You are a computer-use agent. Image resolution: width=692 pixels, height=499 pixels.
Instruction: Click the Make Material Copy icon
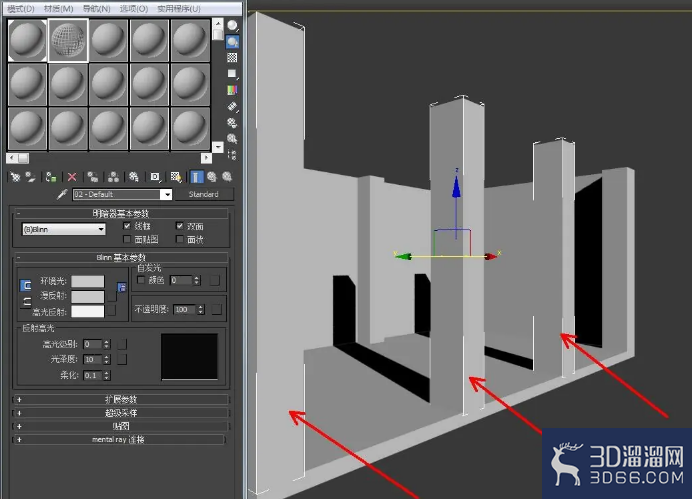(x=93, y=177)
